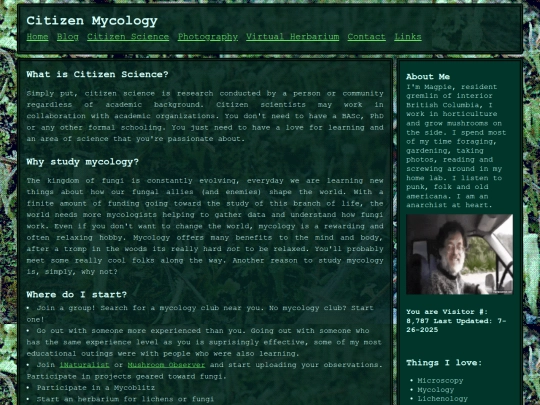
Task: Click the About Me sidebar heading
Action: (x=428, y=76)
